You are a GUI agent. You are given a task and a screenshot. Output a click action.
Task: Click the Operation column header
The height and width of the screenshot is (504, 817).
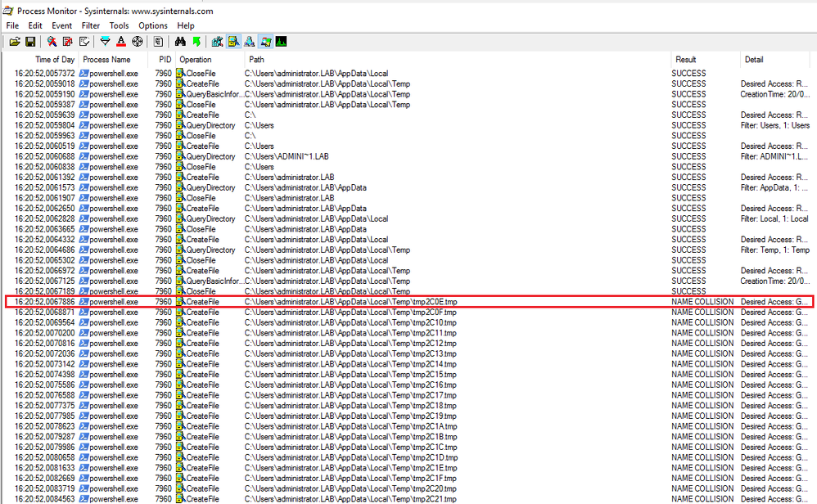196,60
